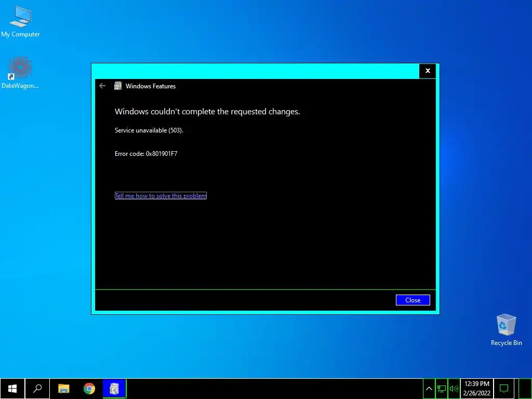
Task: Open the Windows Start menu
Action: pos(12,389)
